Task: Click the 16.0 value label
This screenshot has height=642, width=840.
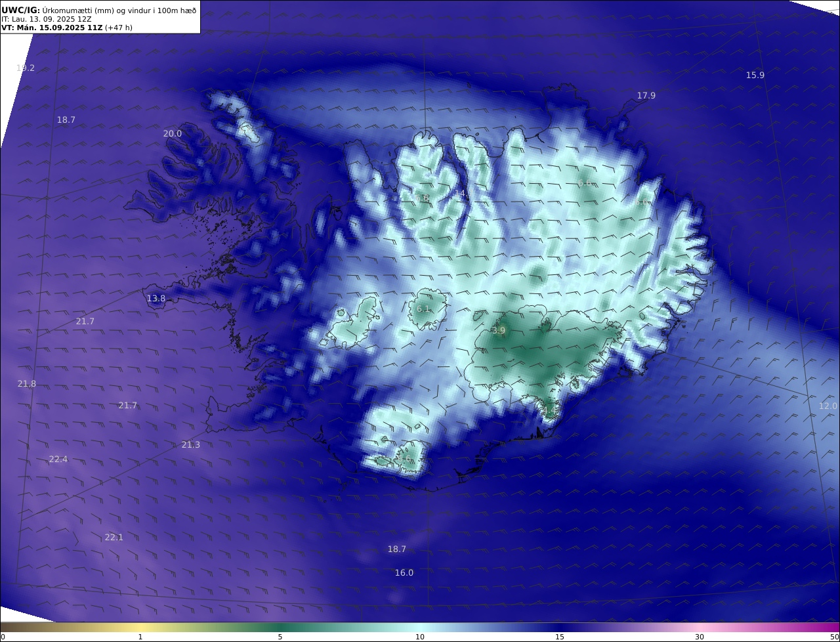Action: tap(404, 572)
